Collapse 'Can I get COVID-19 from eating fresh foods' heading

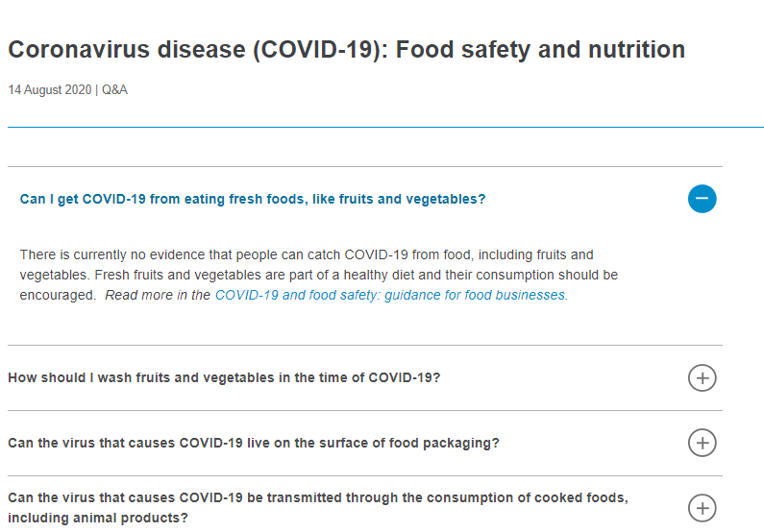(x=252, y=199)
